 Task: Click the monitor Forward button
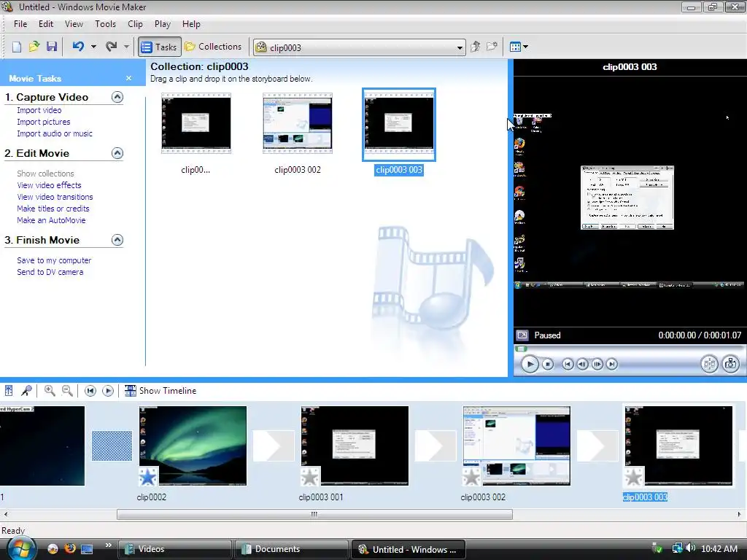pos(612,365)
